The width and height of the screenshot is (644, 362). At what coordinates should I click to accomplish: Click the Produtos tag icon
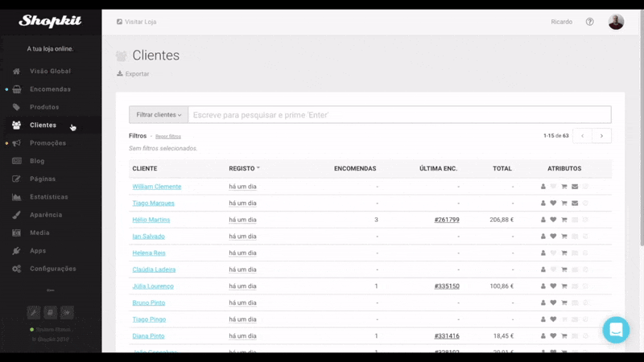coord(16,107)
